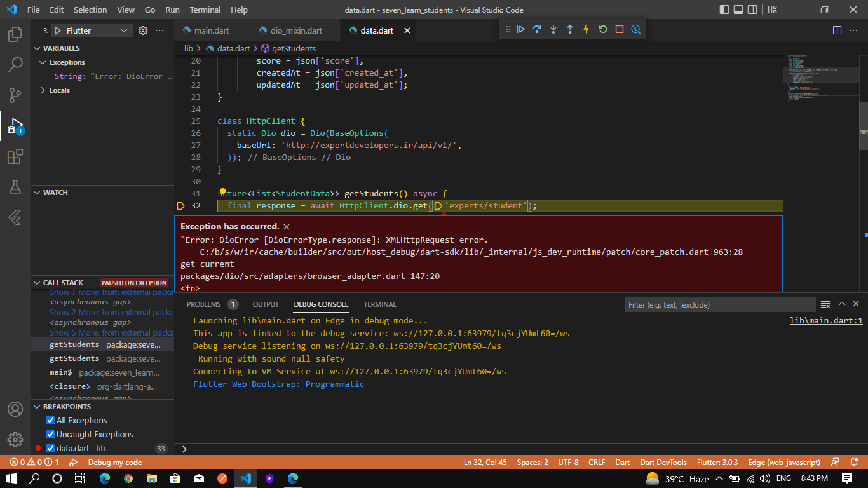Click Step Into in debug toolbar
The image size is (868, 488).
click(553, 29)
